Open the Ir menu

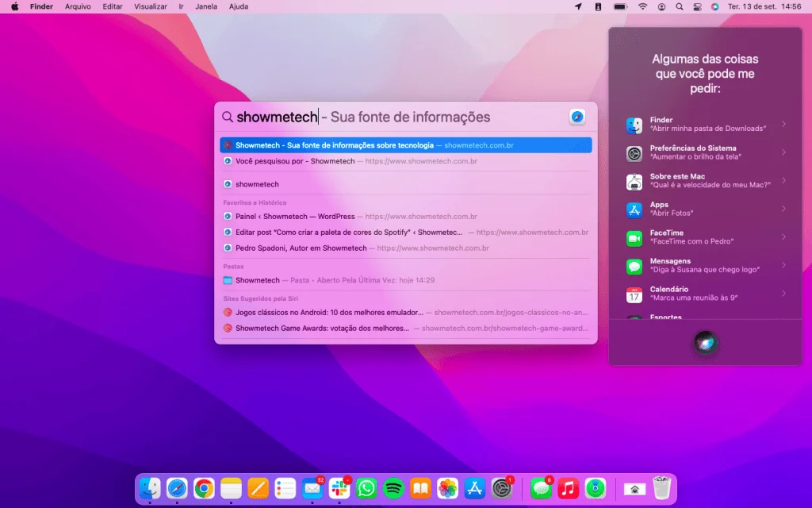click(180, 6)
